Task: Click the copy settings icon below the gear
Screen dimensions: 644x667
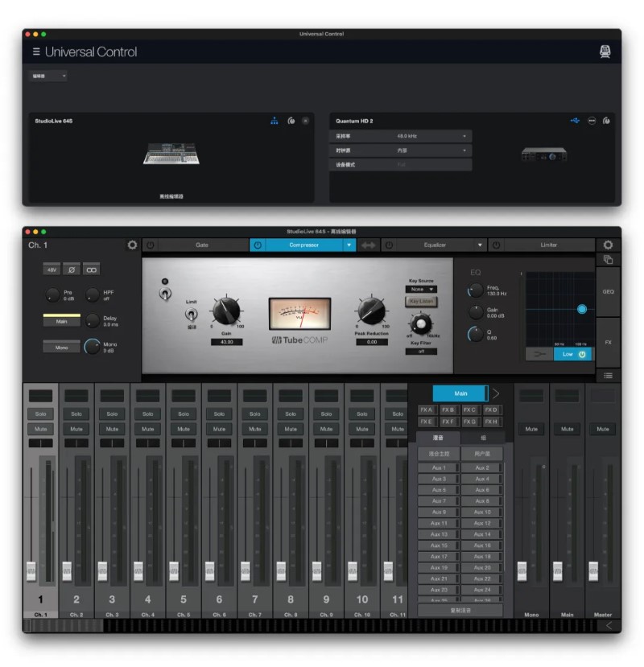Action: click(x=608, y=260)
